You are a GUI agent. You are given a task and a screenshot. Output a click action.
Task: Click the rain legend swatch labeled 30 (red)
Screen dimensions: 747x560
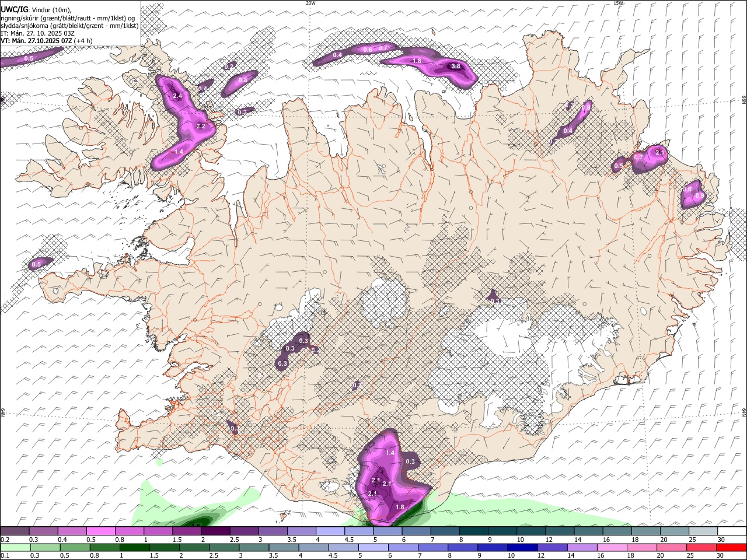(x=732, y=547)
